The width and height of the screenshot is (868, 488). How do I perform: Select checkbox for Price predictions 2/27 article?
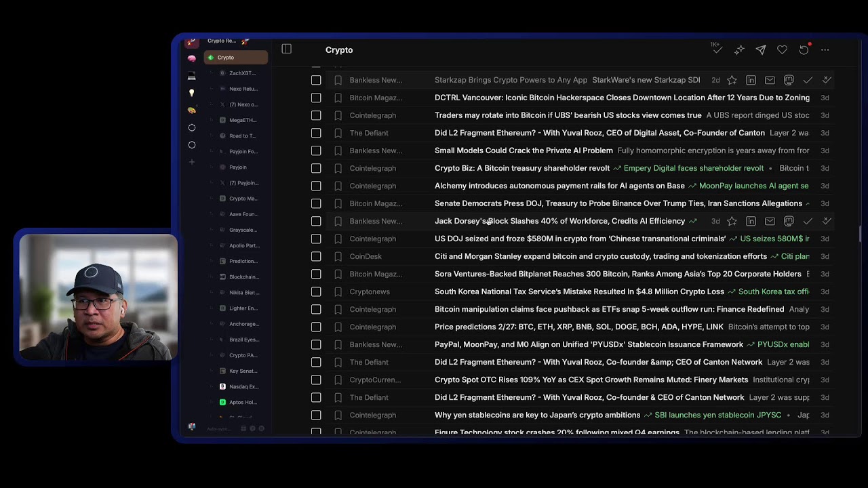pos(316,327)
